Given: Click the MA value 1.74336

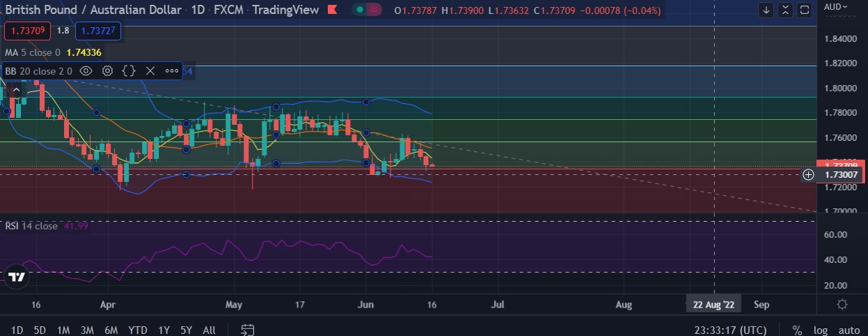Looking at the screenshot, I should (83, 52).
